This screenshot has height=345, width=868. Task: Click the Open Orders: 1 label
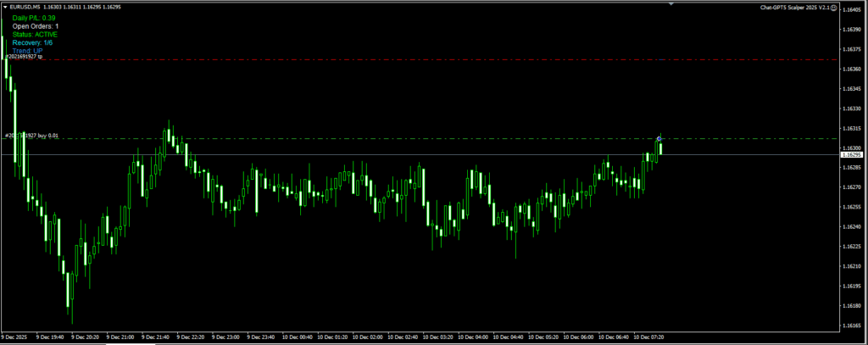tap(36, 26)
